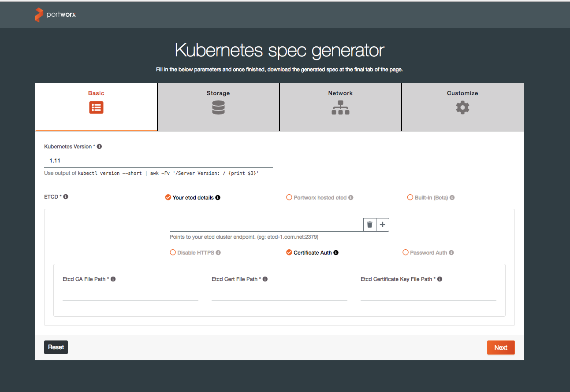Show info for Your etcd details
Screen dimensions: 570x392
tap(218, 197)
